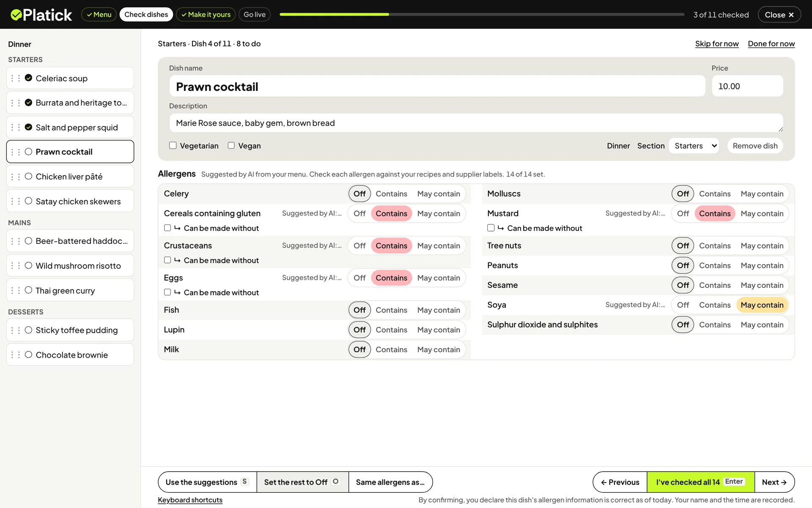Click into the Dish name field
Image resolution: width=812 pixels, height=508 pixels.
click(437, 86)
